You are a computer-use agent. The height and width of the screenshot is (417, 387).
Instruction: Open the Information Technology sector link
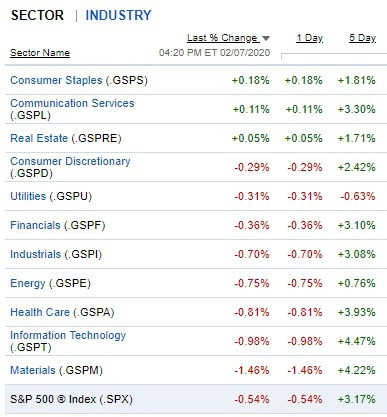coord(68,335)
